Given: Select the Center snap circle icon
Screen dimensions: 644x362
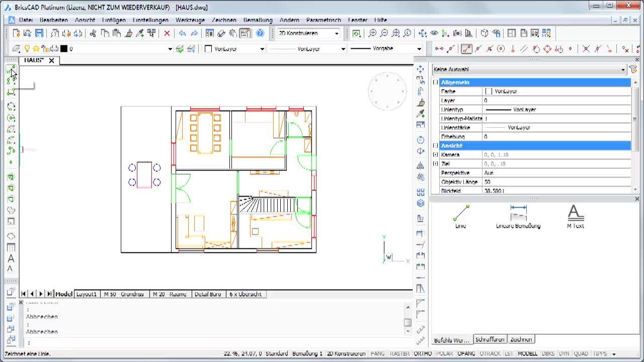Looking at the screenshot, I should click(x=501, y=49).
